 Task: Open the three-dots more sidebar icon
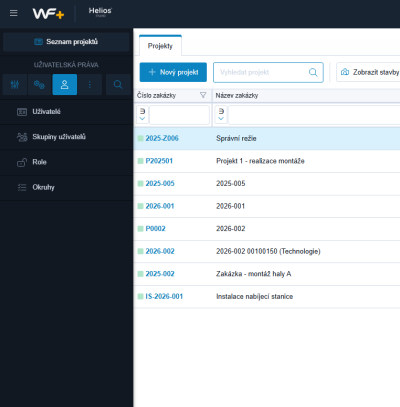coord(90,85)
